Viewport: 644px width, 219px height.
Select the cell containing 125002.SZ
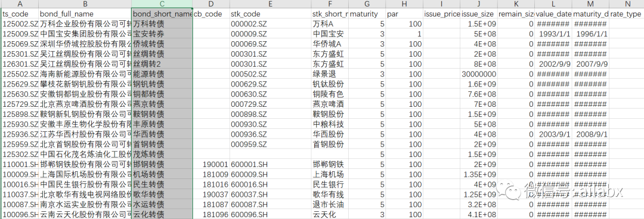coord(20,24)
